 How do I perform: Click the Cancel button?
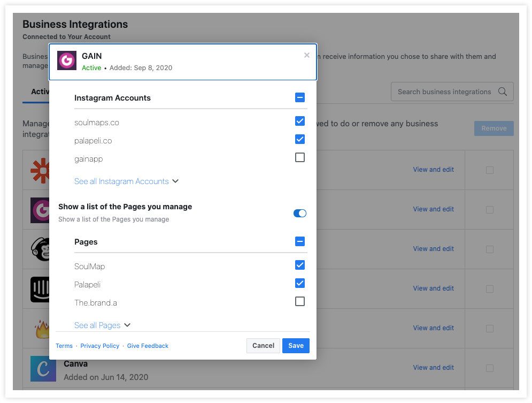point(263,346)
